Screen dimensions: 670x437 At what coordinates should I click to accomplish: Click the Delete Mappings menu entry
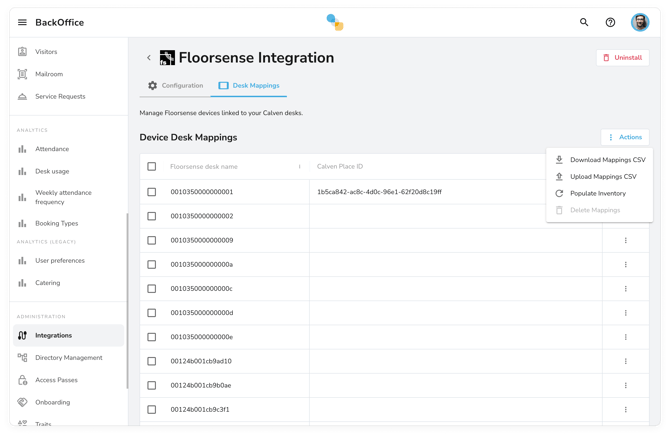tap(599, 210)
